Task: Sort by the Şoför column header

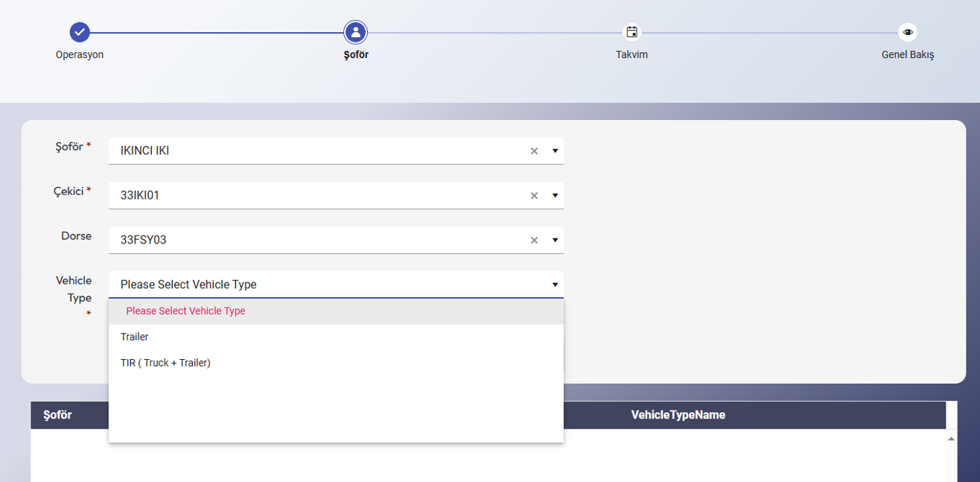Action: (x=57, y=415)
